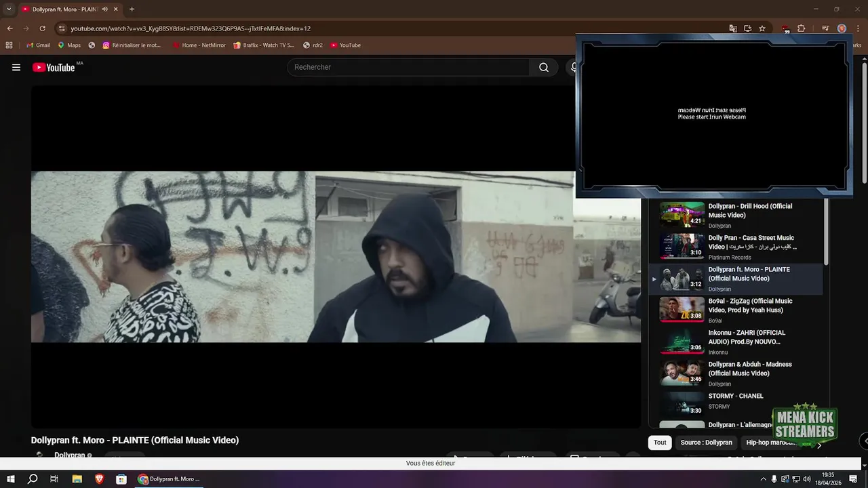Open the bookmarks apps grid icon
The image size is (868, 488).
click(x=9, y=45)
